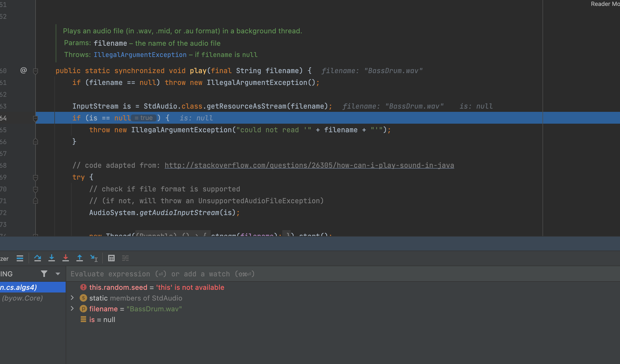Select the byow.Core stack frame
Image resolution: width=620 pixels, height=364 pixels.
pos(23,298)
